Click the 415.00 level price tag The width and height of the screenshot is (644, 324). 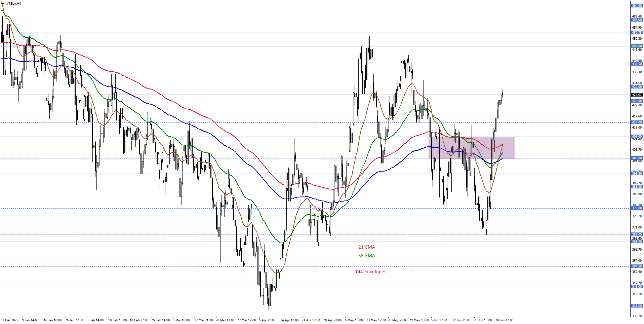[x=637, y=122]
